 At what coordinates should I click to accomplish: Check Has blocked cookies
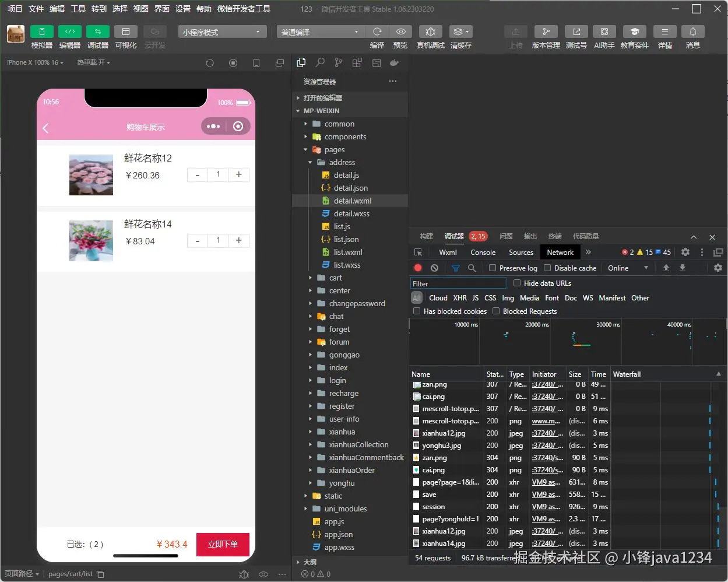417,311
